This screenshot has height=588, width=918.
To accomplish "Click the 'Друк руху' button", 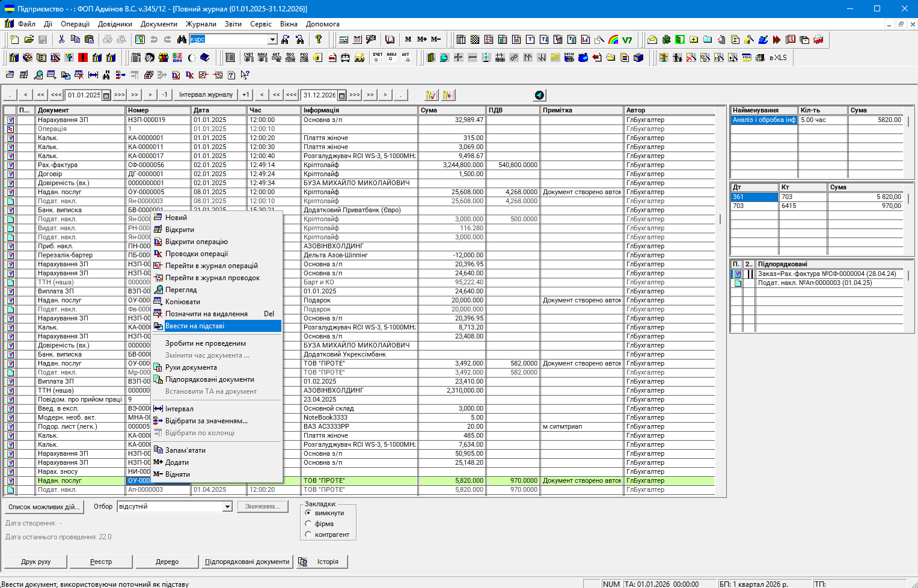I will point(35,562).
